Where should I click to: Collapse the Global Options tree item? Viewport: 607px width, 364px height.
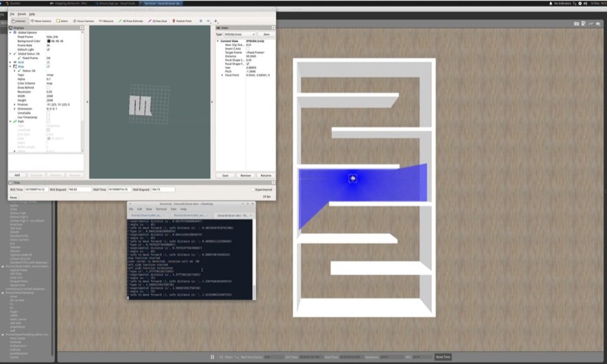point(10,32)
